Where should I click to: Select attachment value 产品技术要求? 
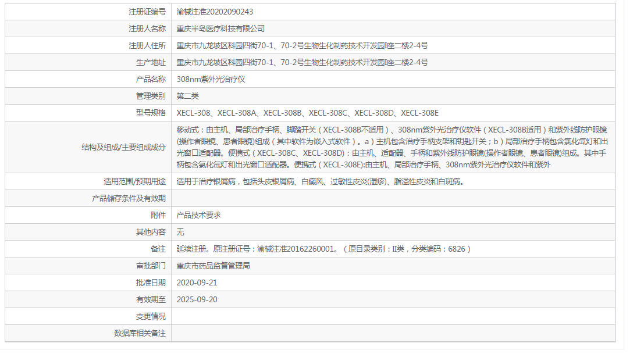(x=199, y=215)
